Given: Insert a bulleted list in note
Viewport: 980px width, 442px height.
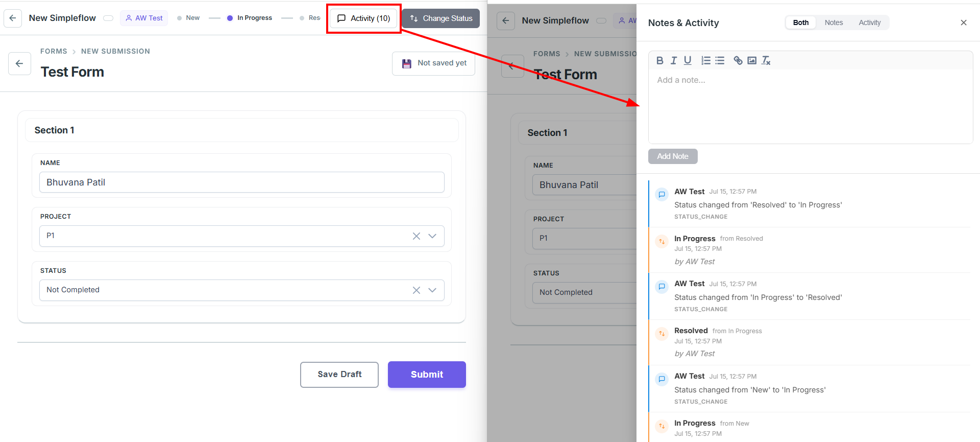Looking at the screenshot, I should tap(720, 60).
